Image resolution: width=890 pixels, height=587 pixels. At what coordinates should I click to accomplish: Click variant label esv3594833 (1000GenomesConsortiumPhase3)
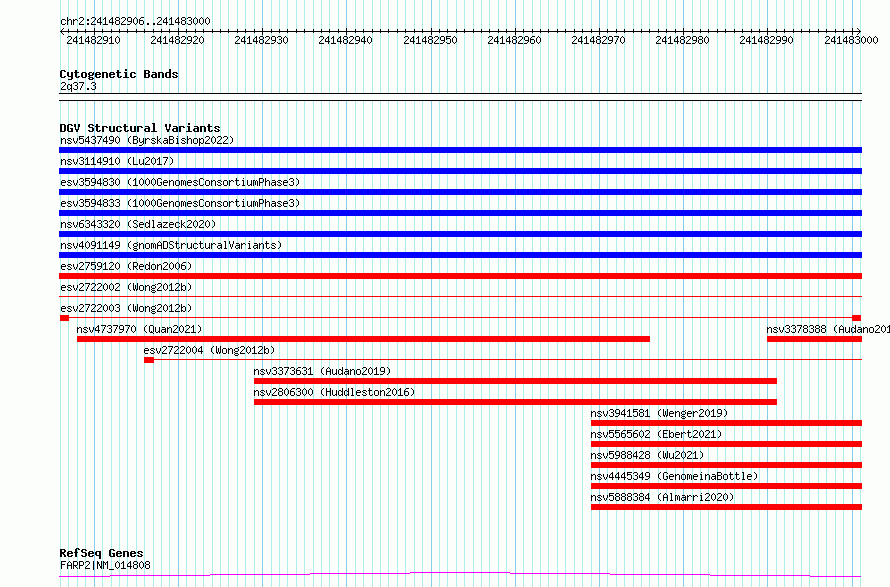180,203
